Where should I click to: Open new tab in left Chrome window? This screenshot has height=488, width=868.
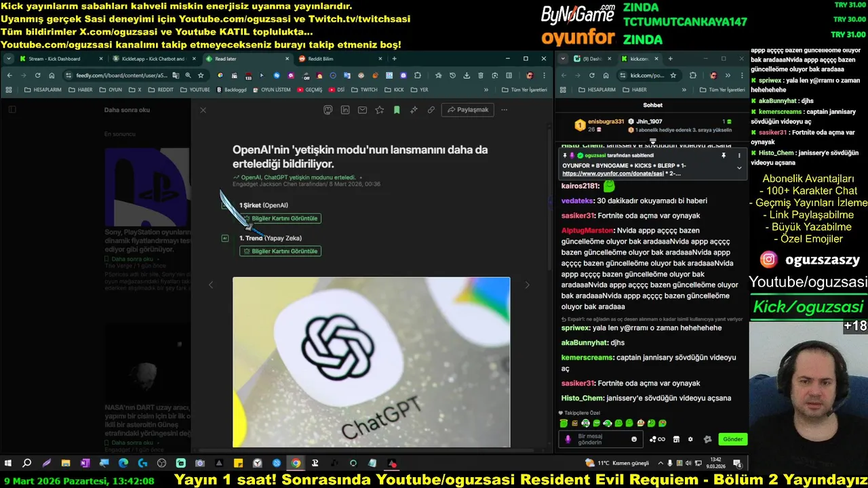coord(394,59)
